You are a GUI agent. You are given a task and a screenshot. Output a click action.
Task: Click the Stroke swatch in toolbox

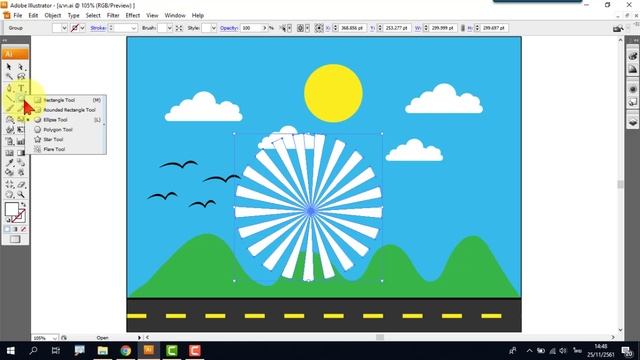tap(19, 216)
